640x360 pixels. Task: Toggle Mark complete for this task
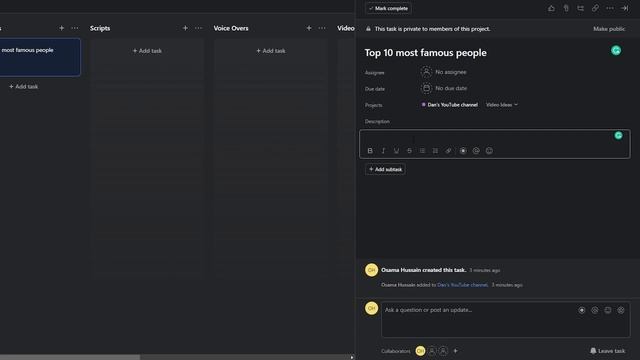(x=388, y=8)
